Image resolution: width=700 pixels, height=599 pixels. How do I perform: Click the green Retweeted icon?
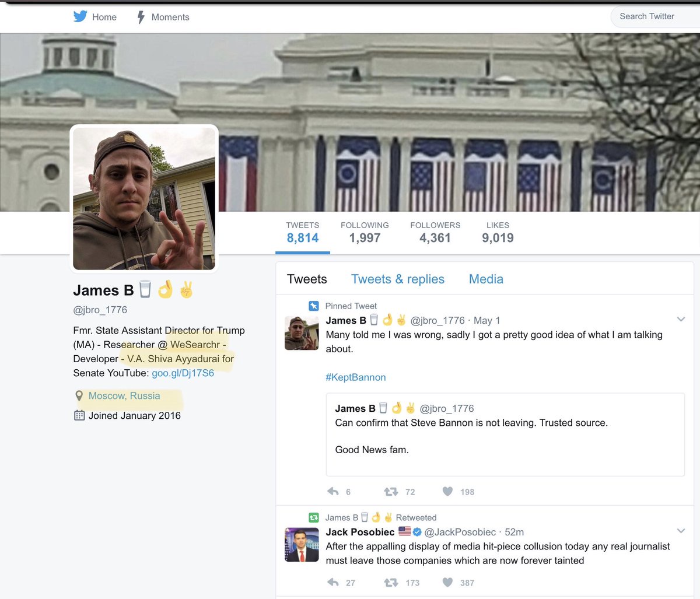coord(313,517)
